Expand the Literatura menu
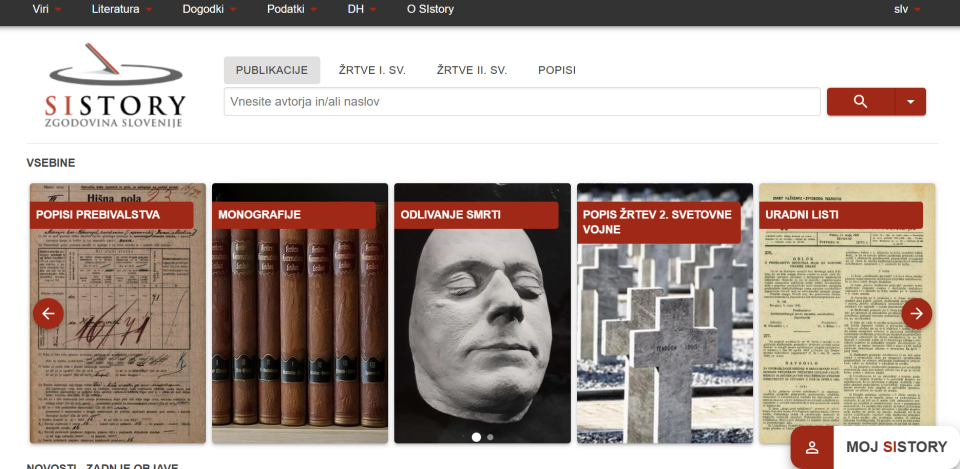The height and width of the screenshot is (469, 960). pos(122,9)
